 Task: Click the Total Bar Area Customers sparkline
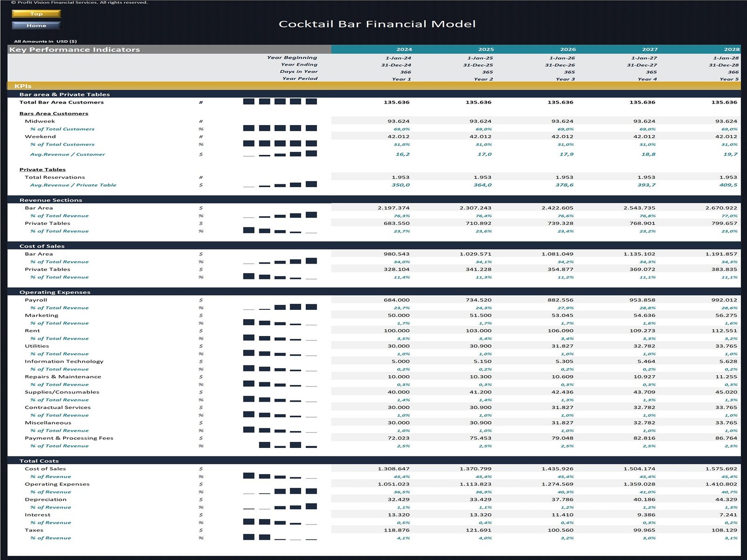[280, 102]
